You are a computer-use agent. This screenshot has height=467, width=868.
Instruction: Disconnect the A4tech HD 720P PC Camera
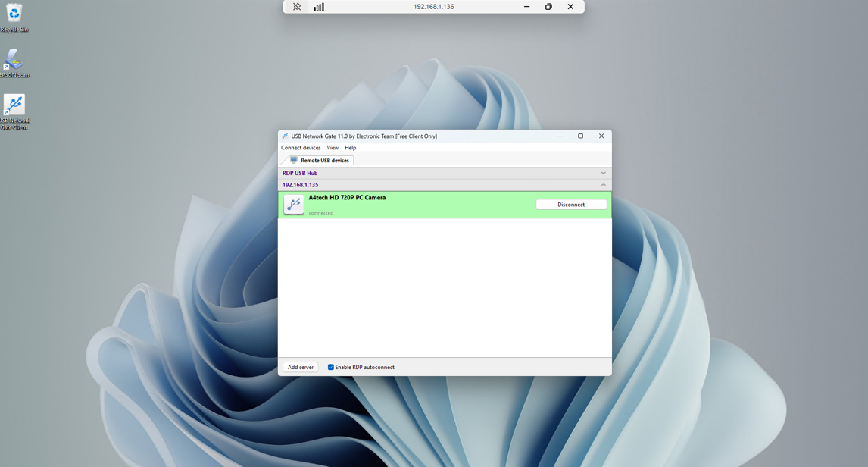point(571,205)
